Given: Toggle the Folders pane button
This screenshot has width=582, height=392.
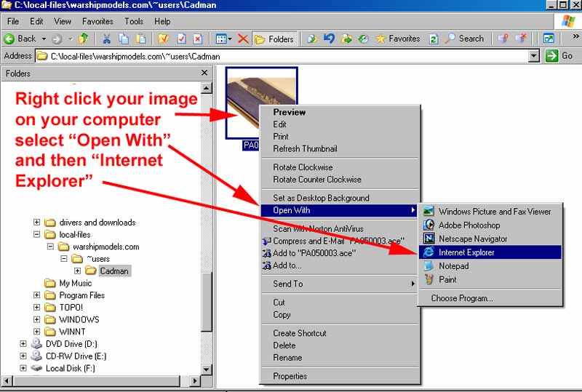Looking at the screenshot, I should pyautogui.click(x=274, y=39).
